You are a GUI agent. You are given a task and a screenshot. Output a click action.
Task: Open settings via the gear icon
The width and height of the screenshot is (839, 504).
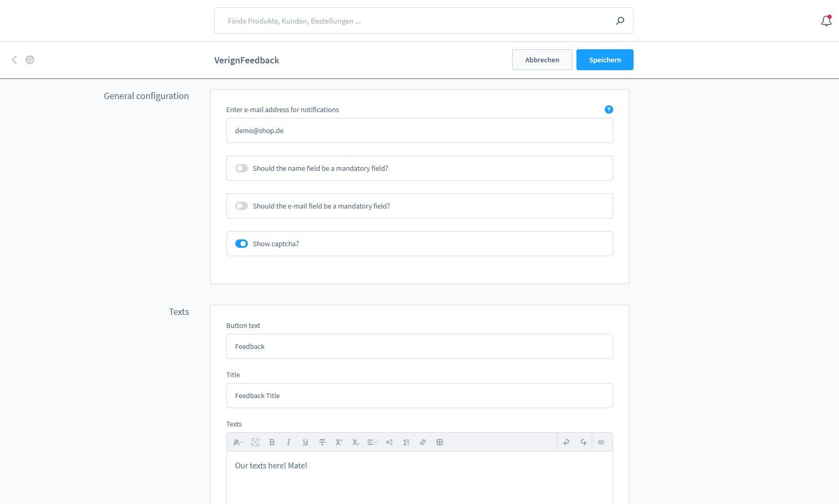[x=30, y=60]
